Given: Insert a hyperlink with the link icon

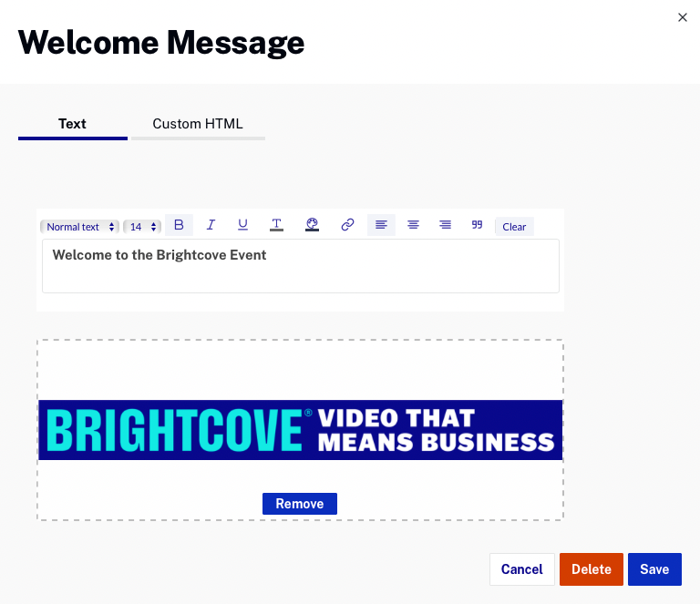Looking at the screenshot, I should coord(347,225).
